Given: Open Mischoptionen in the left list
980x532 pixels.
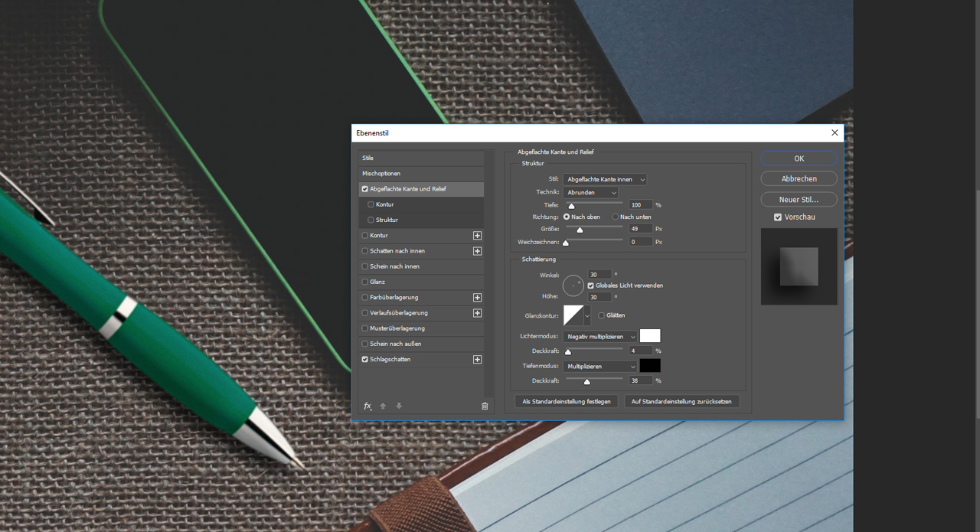Looking at the screenshot, I should [x=422, y=174].
